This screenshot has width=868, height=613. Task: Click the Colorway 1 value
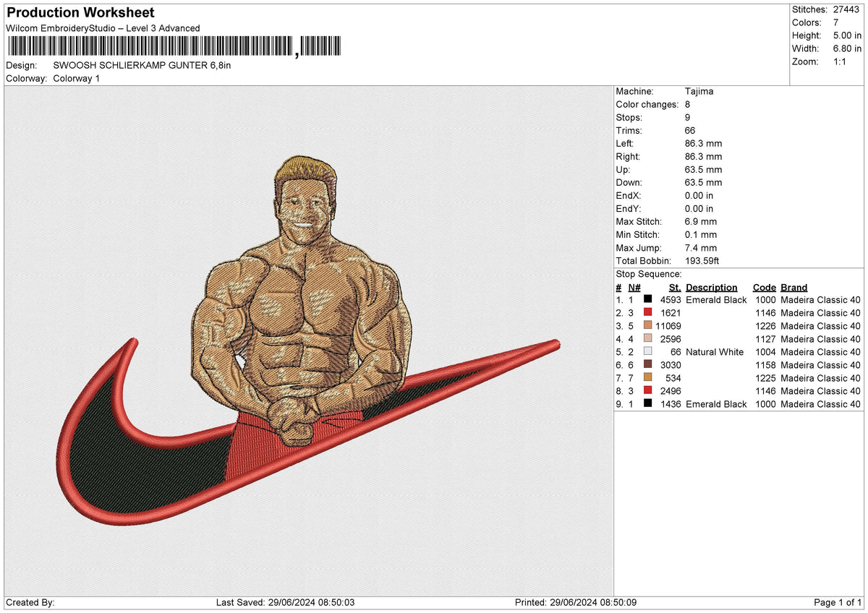77,78
